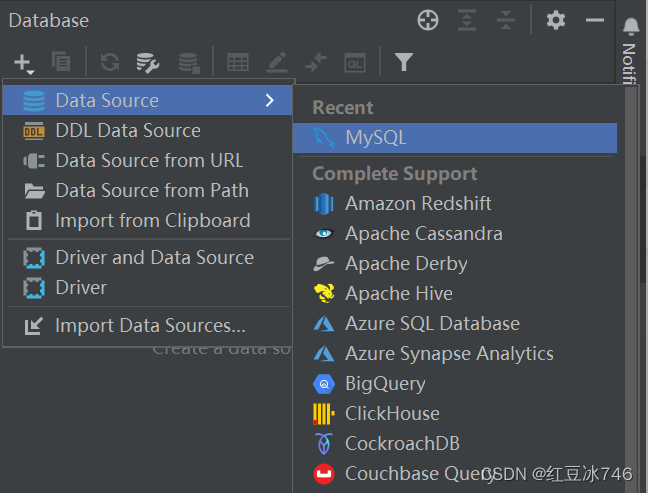Click the Notifications bell icon

coord(631,26)
